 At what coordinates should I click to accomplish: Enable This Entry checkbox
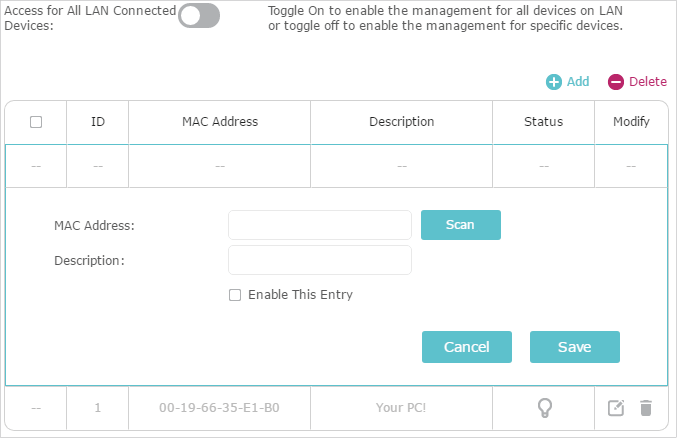pos(235,295)
